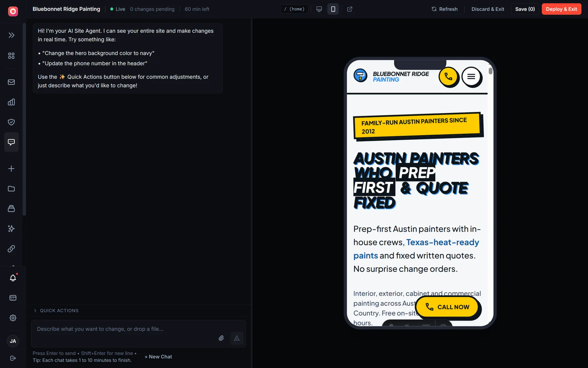Image resolution: width=588 pixels, height=368 pixels.
Task: Click the send message arrow button
Action: tap(237, 338)
